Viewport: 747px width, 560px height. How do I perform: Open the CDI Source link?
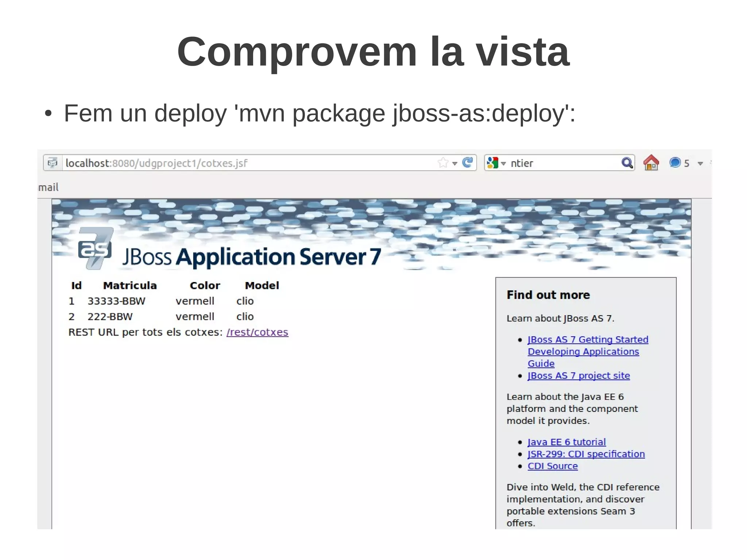coord(553,466)
